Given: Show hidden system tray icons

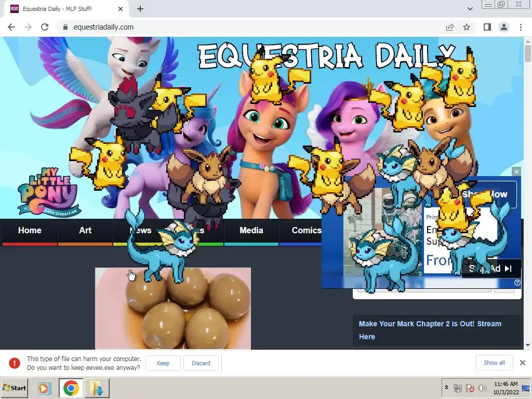Looking at the screenshot, I should [x=446, y=388].
